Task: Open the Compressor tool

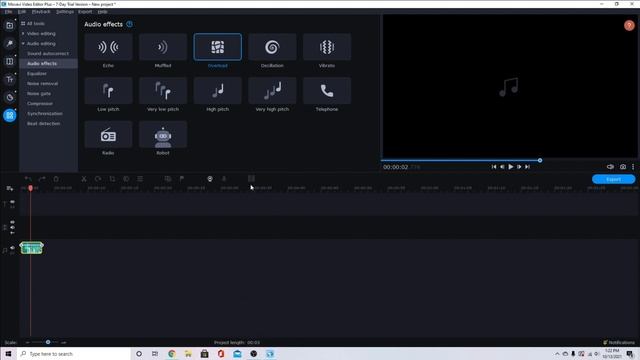Action: pos(40,104)
